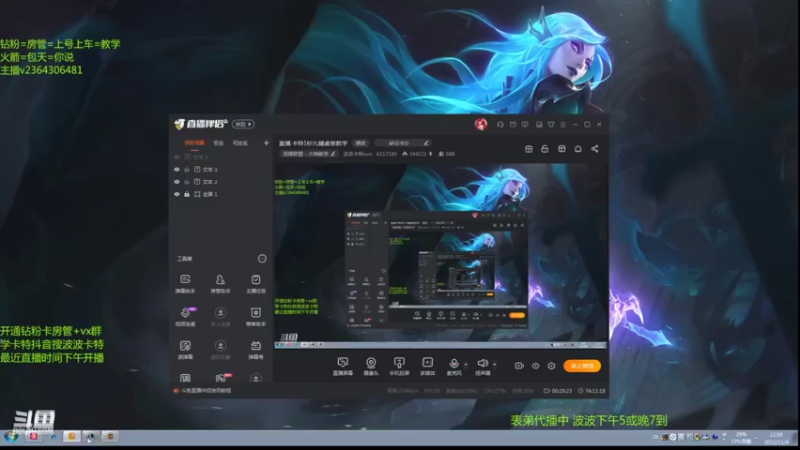
Task: Click the 修改 button beside stream title
Action: (x=361, y=143)
